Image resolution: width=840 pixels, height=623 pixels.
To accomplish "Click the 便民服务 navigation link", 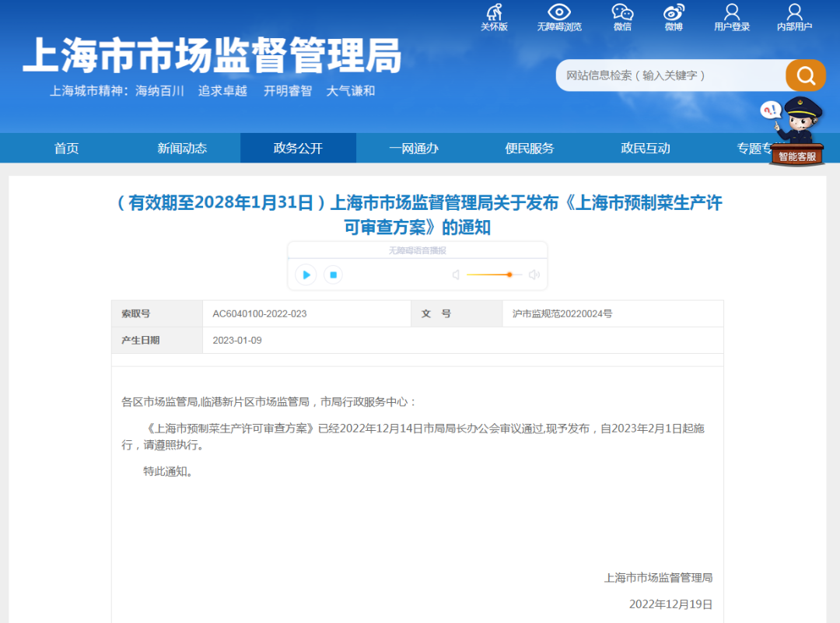I will coord(530,148).
